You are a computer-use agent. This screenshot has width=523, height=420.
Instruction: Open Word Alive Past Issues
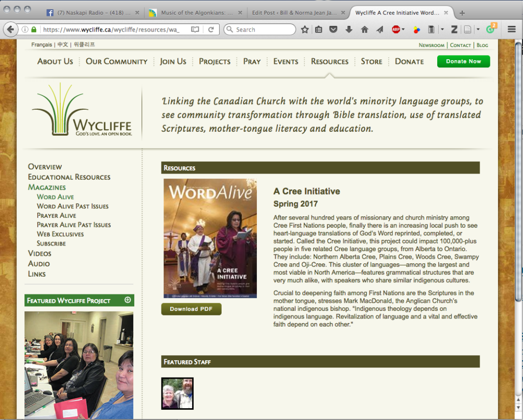tap(73, 206)
